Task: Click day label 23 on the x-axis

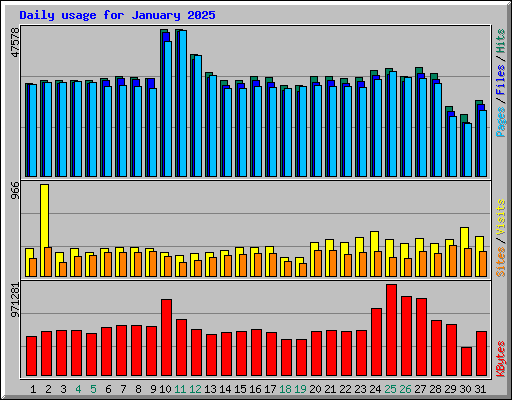Action: (x=360, y=389)
